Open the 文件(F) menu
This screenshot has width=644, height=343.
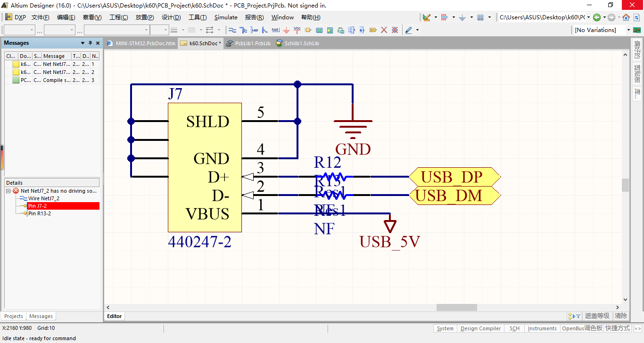(x=41, y=17)
